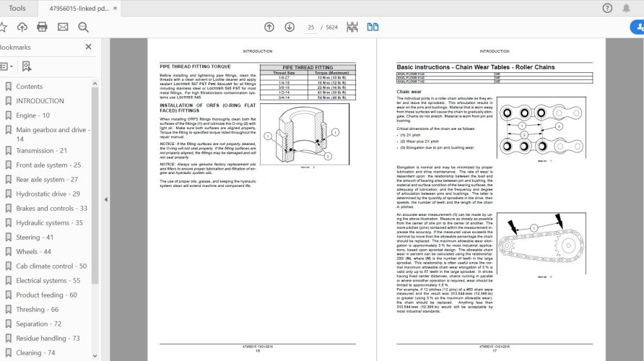Click the star bookmark icon in toolbar

[3, 27]
